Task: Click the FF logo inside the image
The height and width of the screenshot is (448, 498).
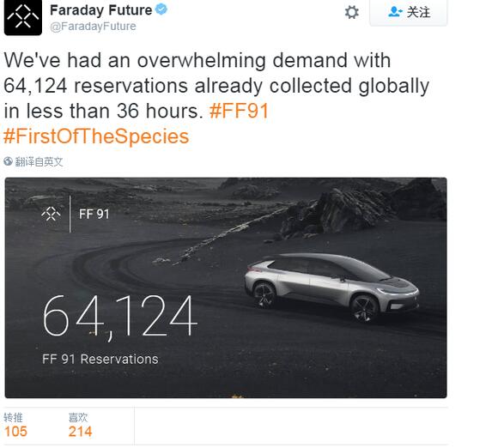Action: tap(51, 214)
